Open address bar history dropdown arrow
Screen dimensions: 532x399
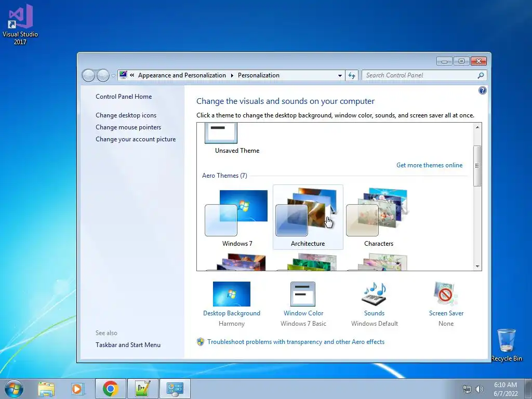click(x=340, y=76)
